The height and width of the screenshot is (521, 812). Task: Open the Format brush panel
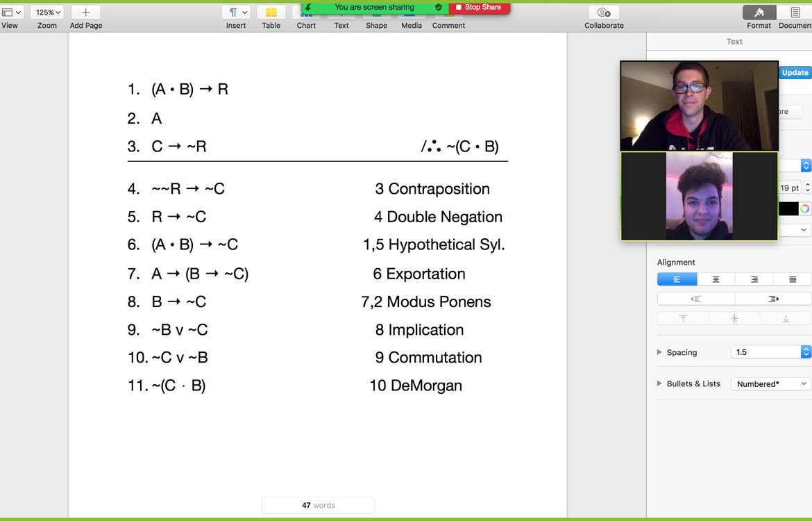(x=759, y=13)
